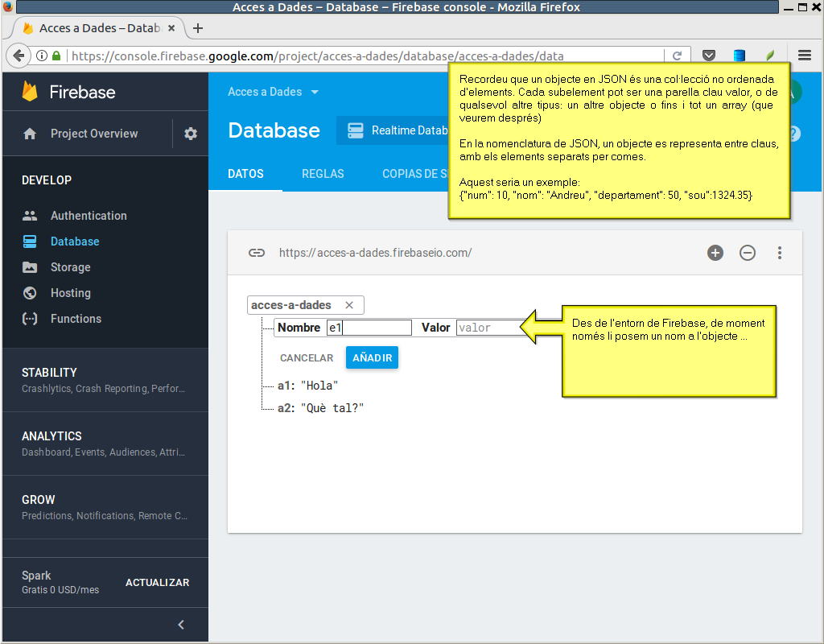Open a new browser tab

pyautogui.click(x=198, y=28)
